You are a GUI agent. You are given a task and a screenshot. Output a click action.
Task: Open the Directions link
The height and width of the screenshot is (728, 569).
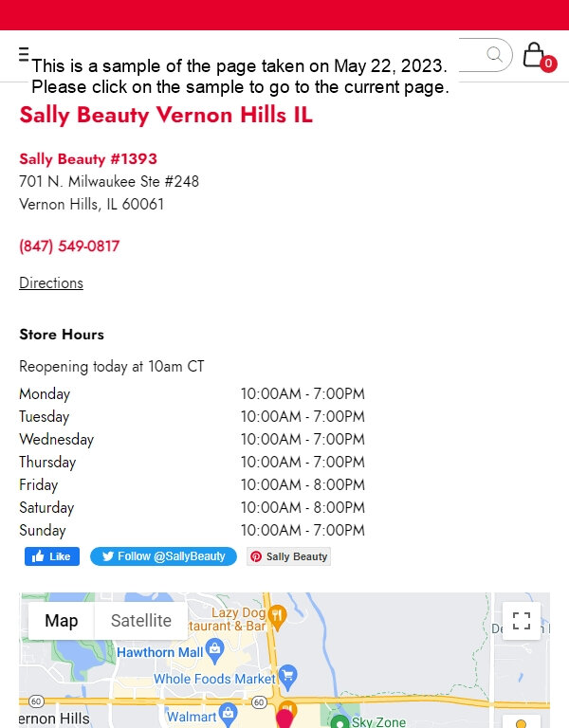click(51, 282)
